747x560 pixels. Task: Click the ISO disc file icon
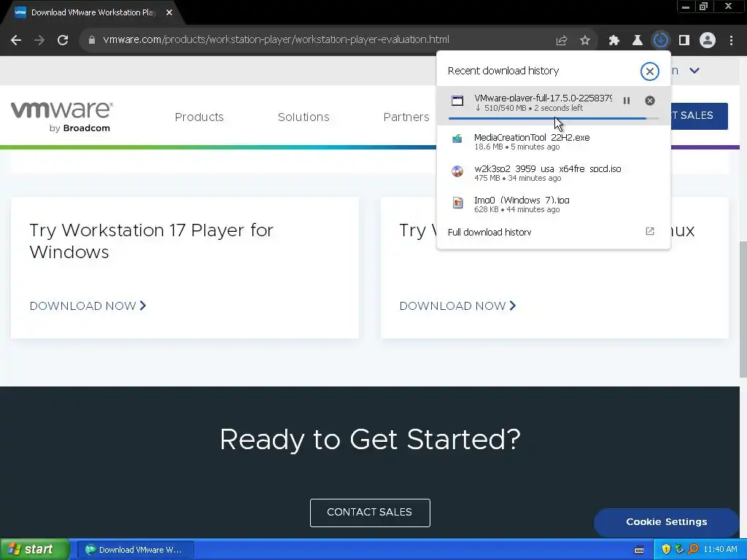pyautogui.click(x=457, y=171)
